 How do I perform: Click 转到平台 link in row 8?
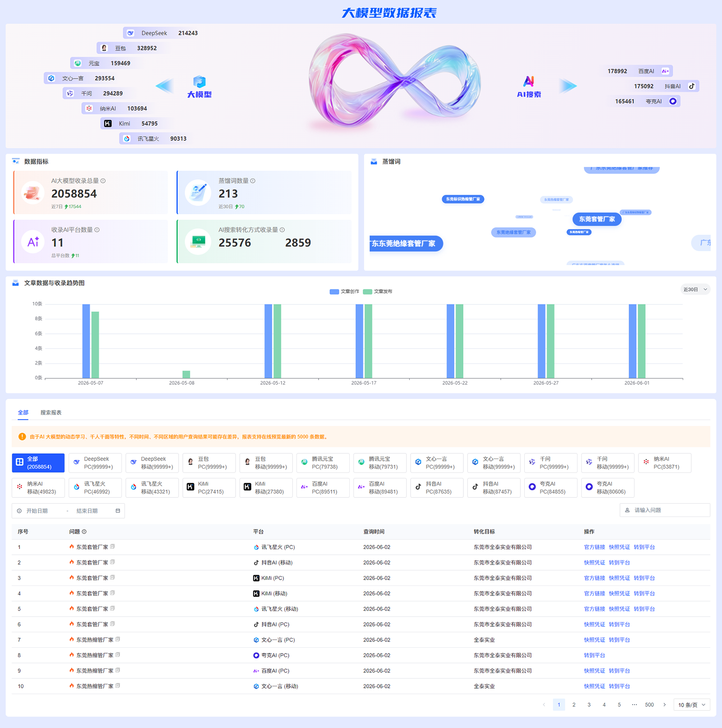[x=594, y=655]
